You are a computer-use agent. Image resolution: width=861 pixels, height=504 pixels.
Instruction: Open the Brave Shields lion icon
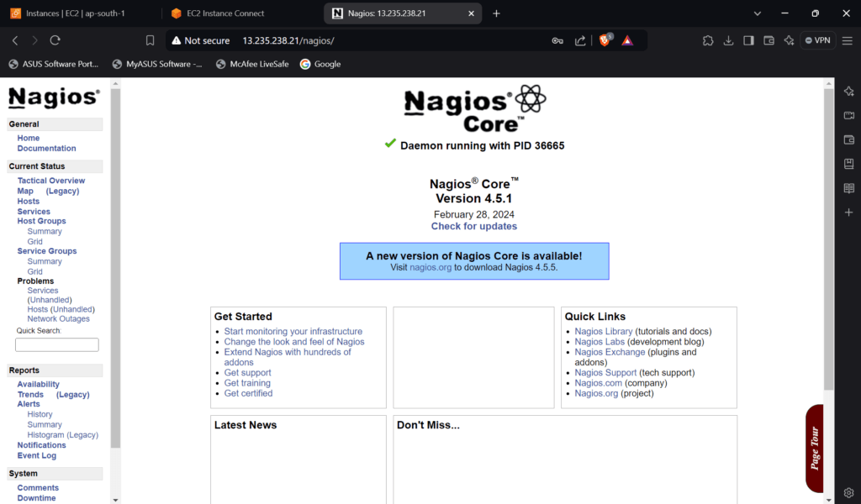pos(605,40)
